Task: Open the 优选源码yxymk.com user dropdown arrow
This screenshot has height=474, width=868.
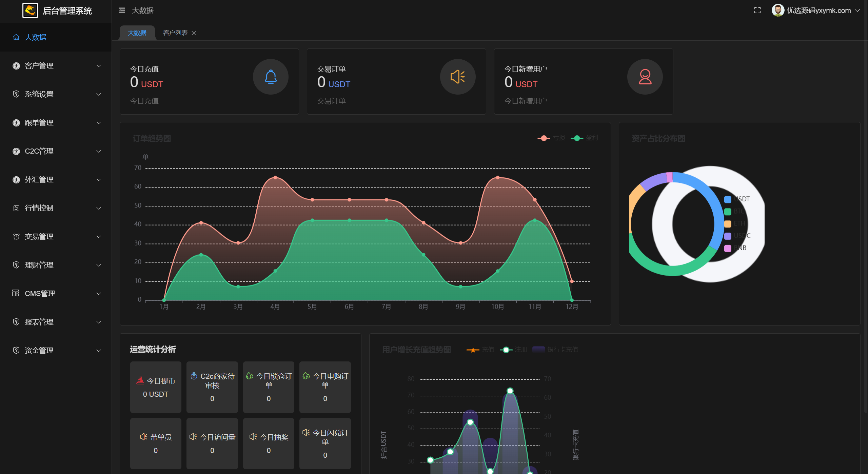Action: pyautogui.click(x=857, y=11)
